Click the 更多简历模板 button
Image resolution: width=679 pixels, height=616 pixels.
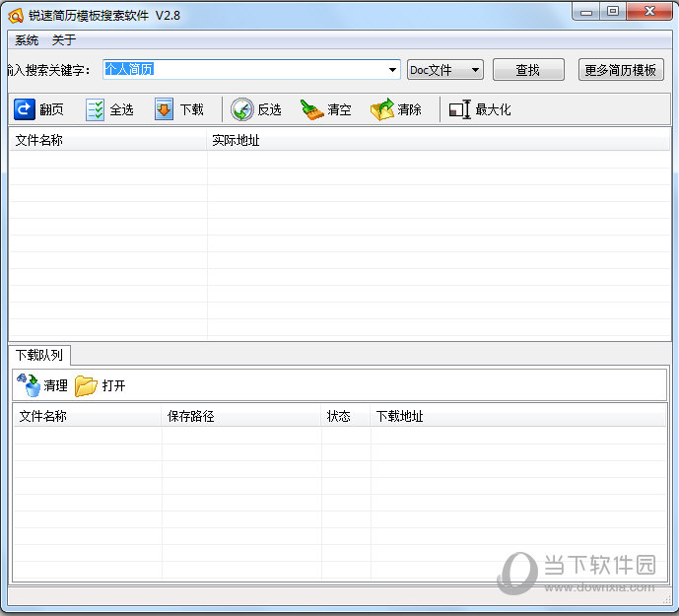point(621,70)
